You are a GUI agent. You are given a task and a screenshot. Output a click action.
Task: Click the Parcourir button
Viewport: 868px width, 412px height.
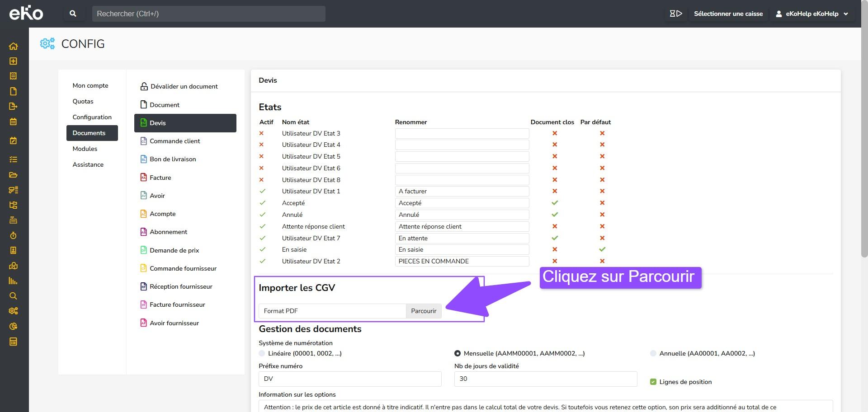coord(423,311)
